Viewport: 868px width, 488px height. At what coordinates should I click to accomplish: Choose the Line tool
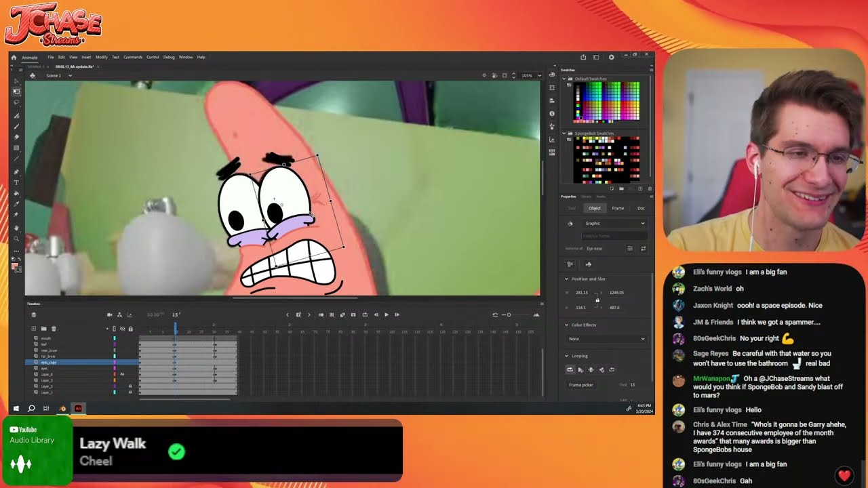click(x=16, y=159)
